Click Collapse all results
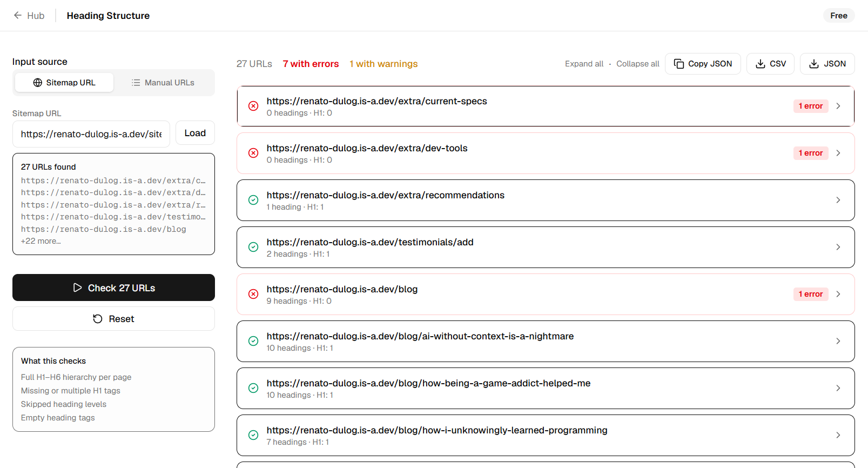Image resolution: width=868 pixels, height=468 pixels. click(x=638, y=64)
